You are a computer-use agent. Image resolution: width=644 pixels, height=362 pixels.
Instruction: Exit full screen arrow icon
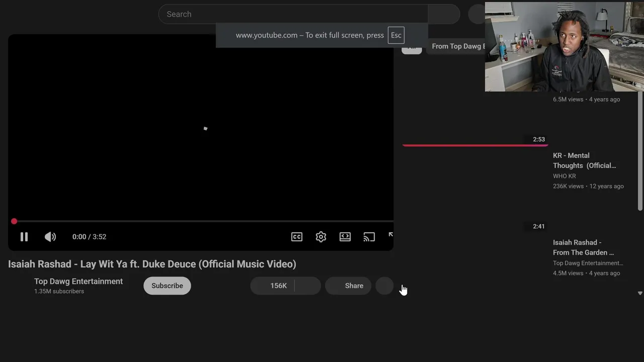[x=390, y=235]
